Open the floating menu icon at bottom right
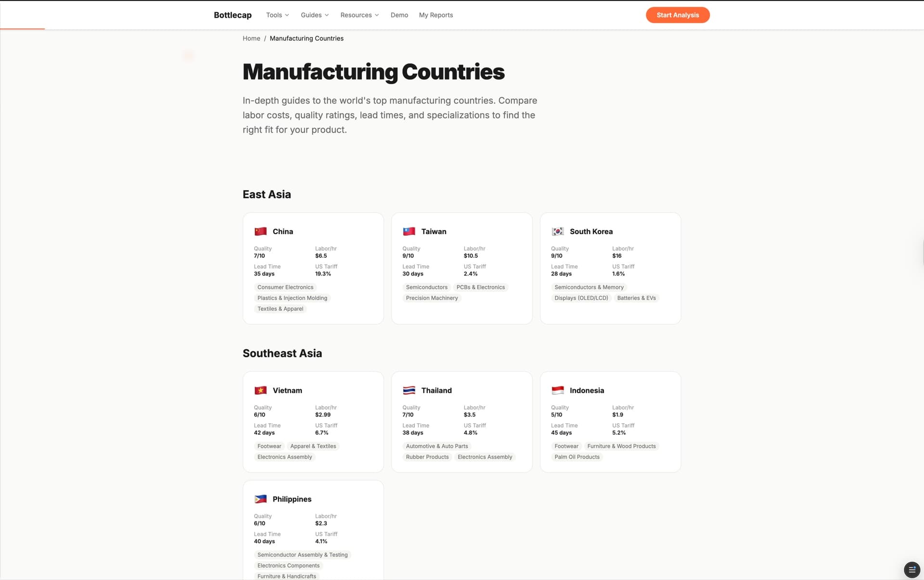The image size is (924, 580). click(911, 569)
